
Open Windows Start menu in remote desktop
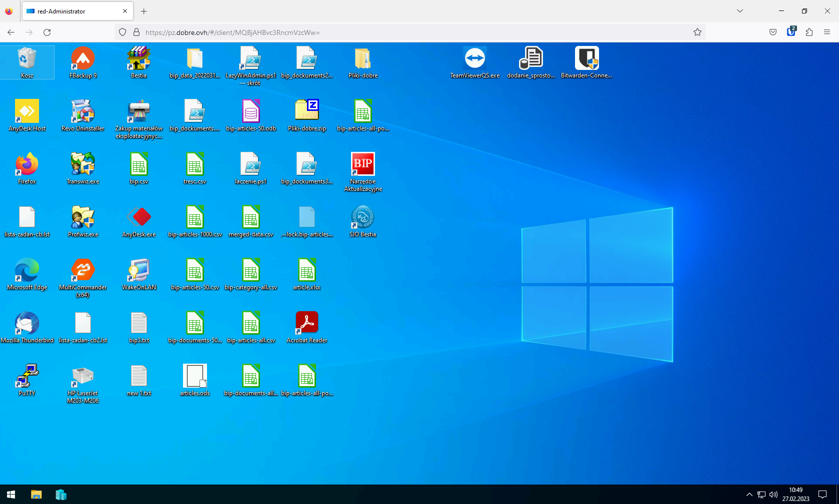coord(11,495)
